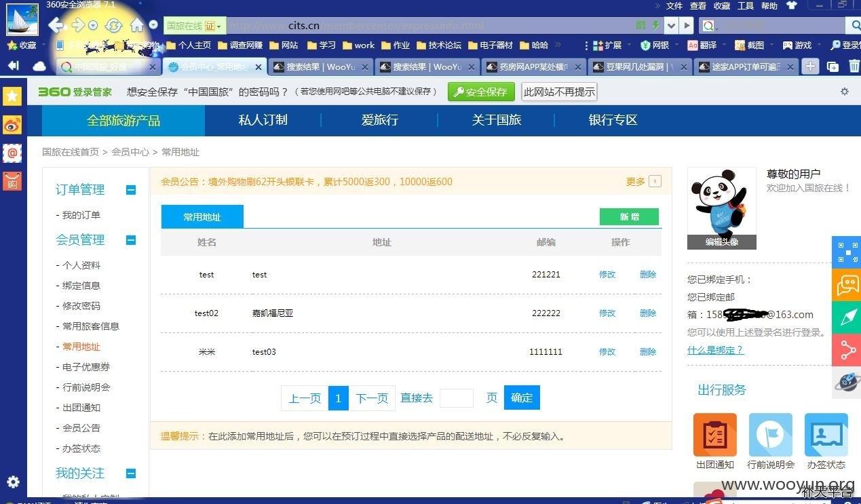Open 个人资料 in the sidebar
This screenshot has height=504, width=861.
pyautogui.click(x=81, y=265)
